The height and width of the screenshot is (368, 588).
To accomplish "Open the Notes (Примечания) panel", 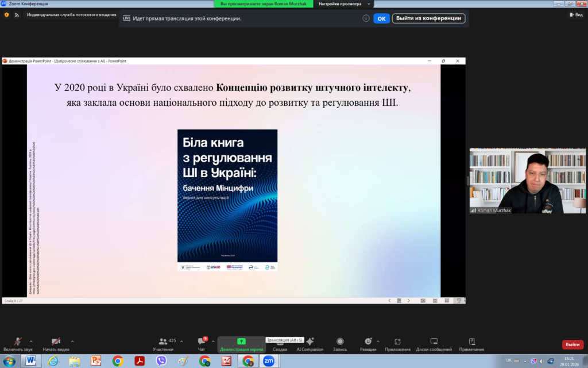I will pyautogui.click(x=471, y=343).
